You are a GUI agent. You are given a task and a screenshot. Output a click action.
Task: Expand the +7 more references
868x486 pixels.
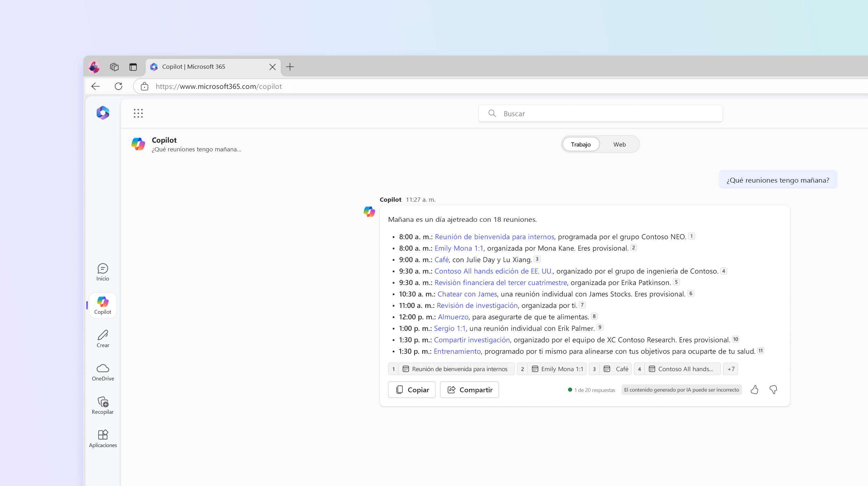(731, 369)
